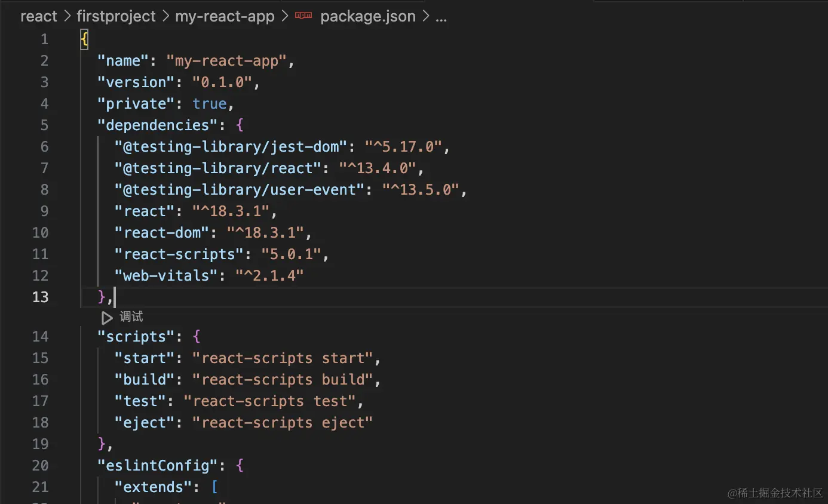Click the "react" key on line 9

[x=145, y=211]
